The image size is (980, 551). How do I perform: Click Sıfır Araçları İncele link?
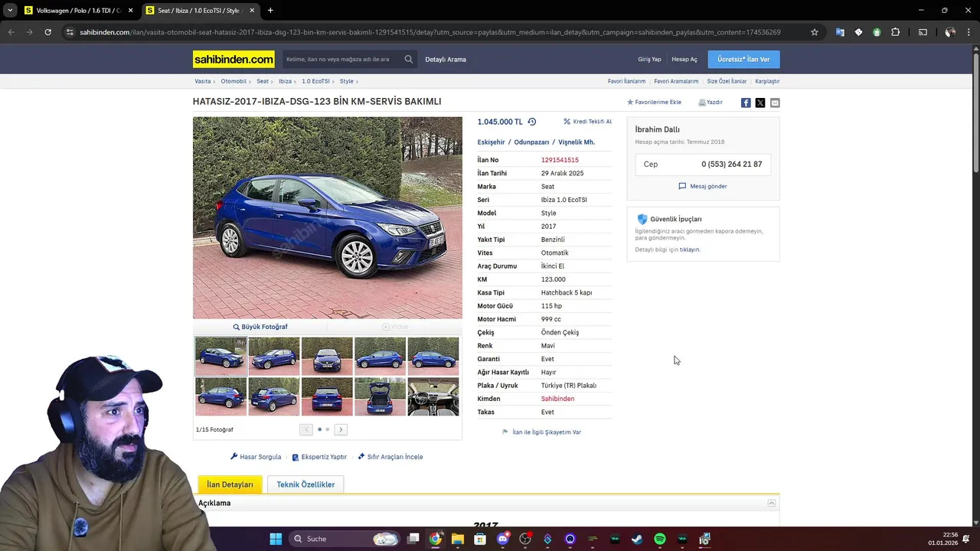pos(390,457)
